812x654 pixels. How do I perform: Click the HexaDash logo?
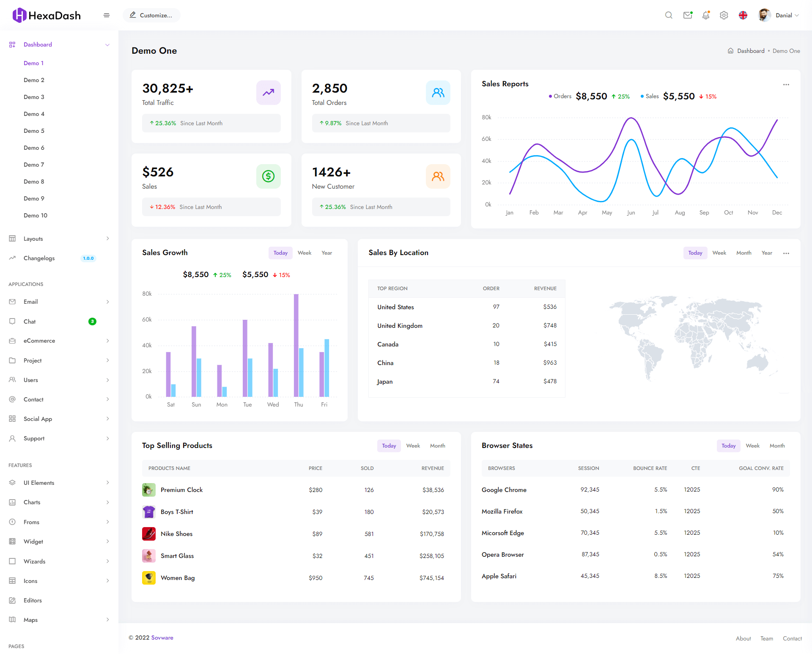47,15
